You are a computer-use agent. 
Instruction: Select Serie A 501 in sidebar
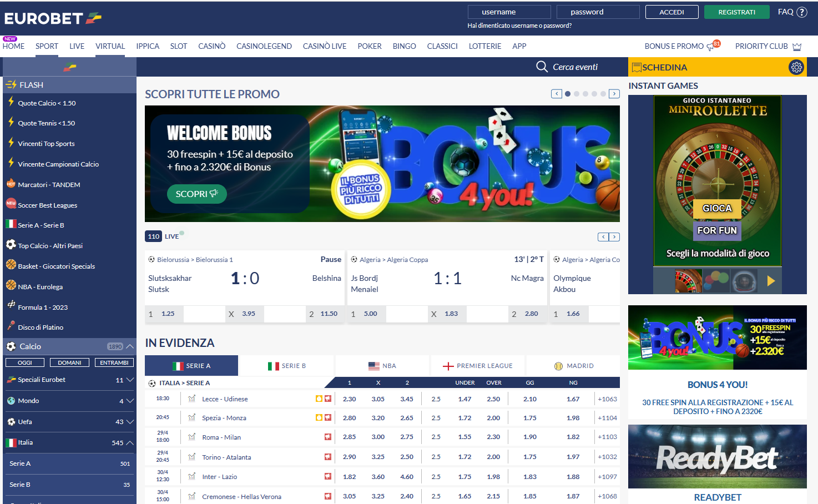coord(69,463)
